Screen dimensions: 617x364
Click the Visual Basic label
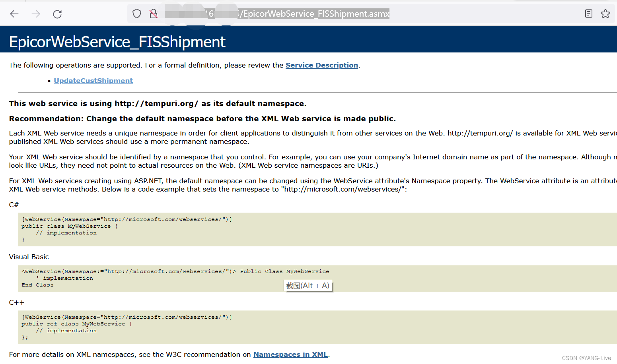(x=29, y=257)
